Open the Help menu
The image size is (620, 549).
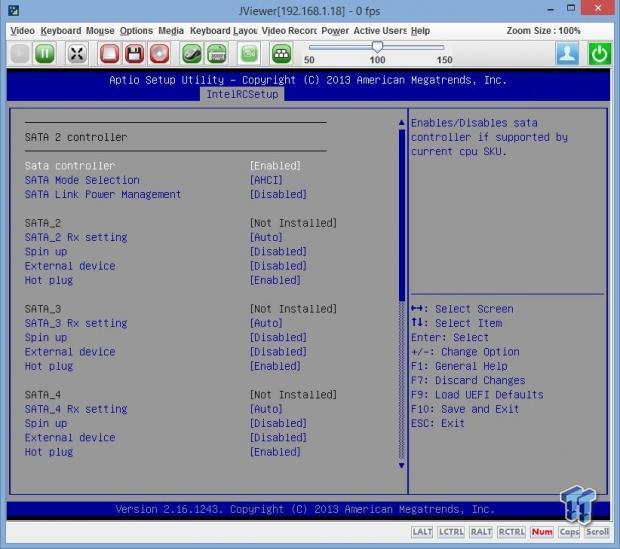[x=420, y=31]
